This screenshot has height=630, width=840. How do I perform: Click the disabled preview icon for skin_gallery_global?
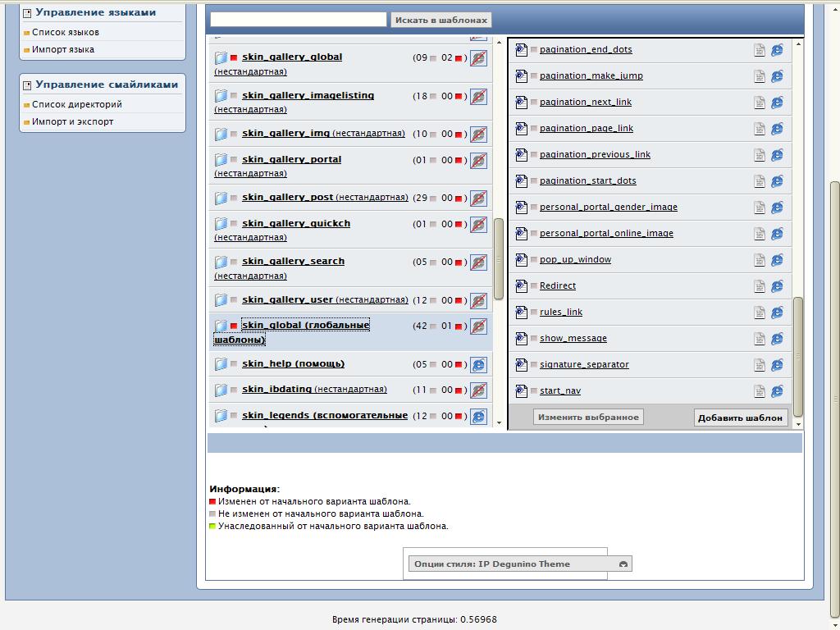(x=478, y=58)
